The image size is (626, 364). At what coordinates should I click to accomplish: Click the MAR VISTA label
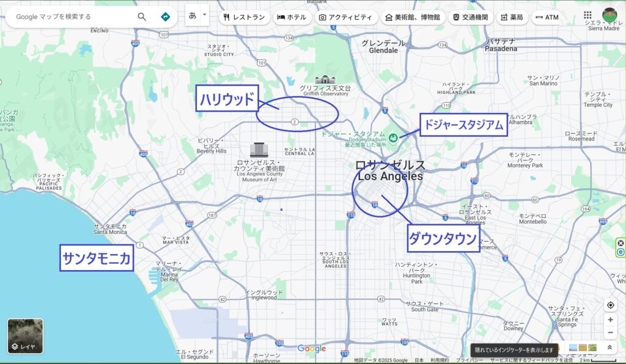point(175,242)
